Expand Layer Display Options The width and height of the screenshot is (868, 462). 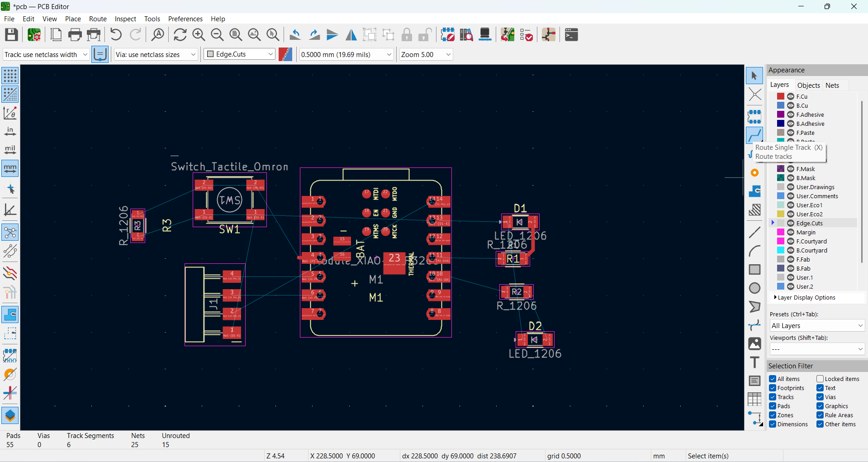coord(805,297)
